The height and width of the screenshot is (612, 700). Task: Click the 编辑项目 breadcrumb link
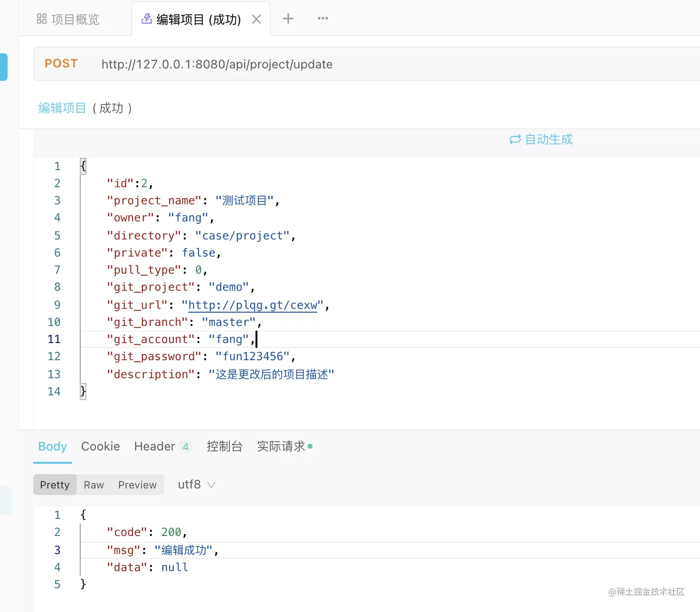click(62, 108)
